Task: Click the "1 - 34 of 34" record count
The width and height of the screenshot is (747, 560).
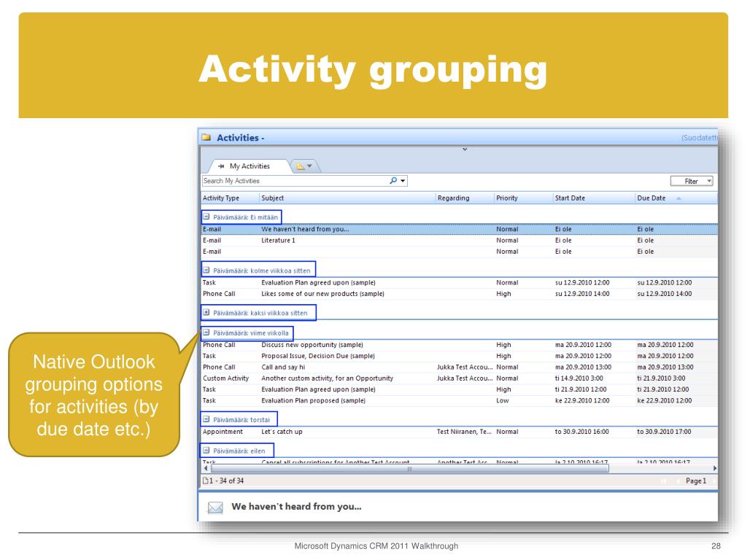Action: coord(227,481)
